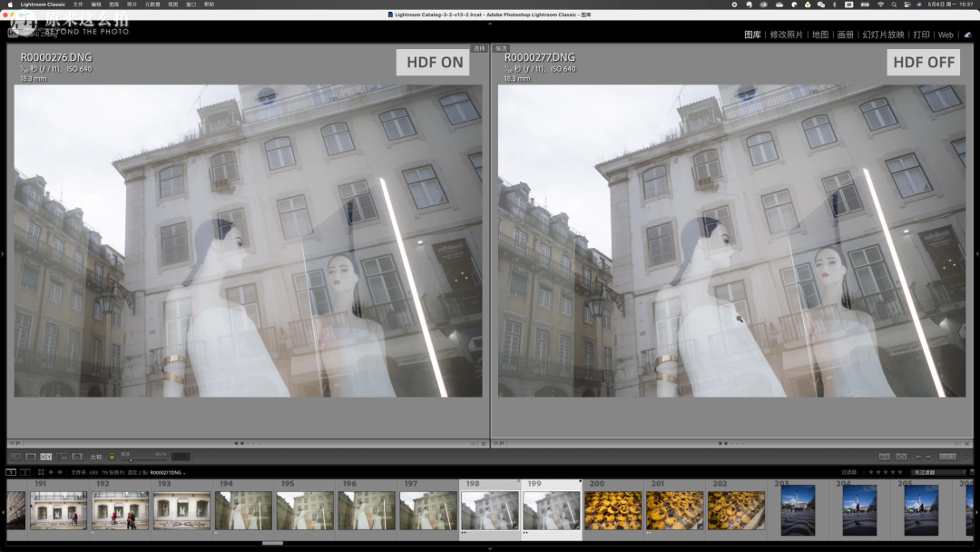Switch to Survey view icon

62,457
